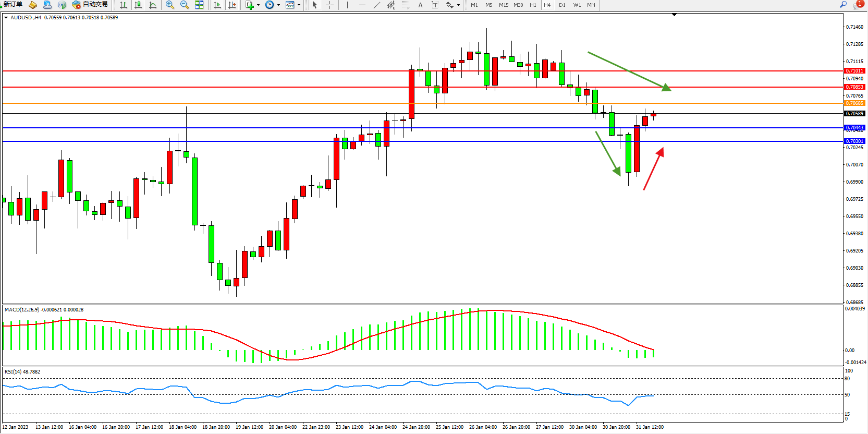
Task: Click the zoom out magnifier icon
Action: point(184,5)
